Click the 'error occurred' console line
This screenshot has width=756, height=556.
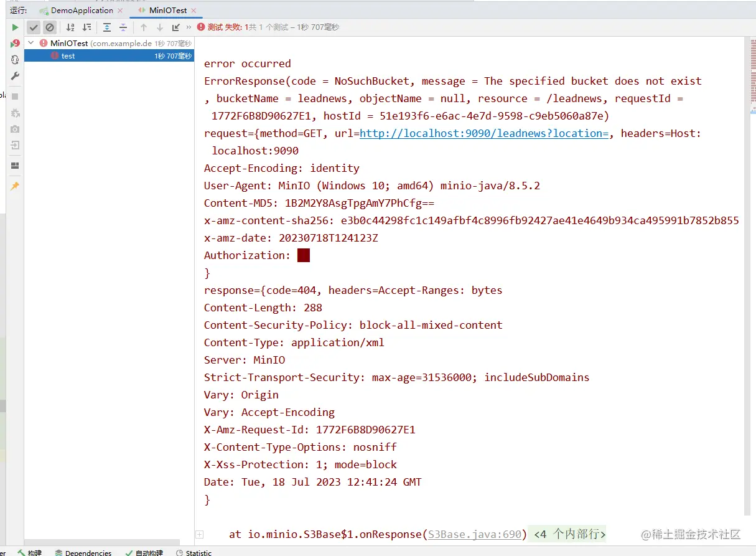(x=248, y=64)
